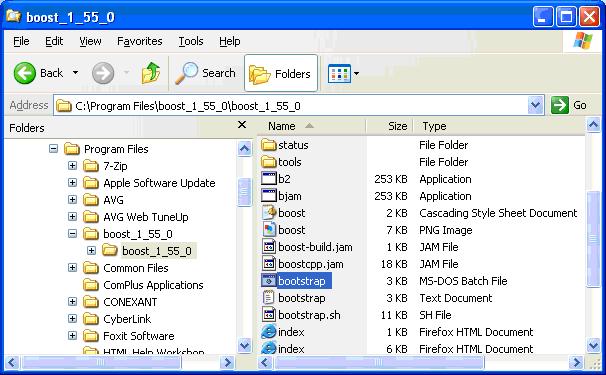Open the Tools menu
The height and width of the screenshot is (375, 606).
pos(191,41)
